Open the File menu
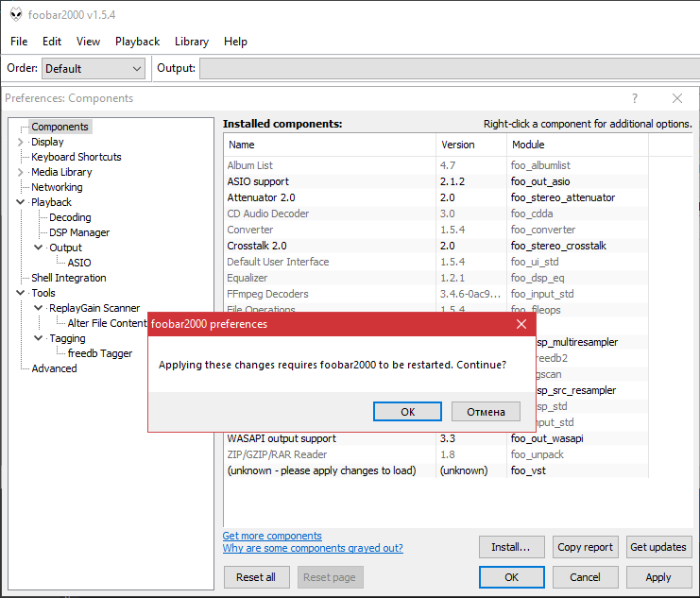Viewport: 700px width, 598px height. pyautogui.click(x=19, y=42)
